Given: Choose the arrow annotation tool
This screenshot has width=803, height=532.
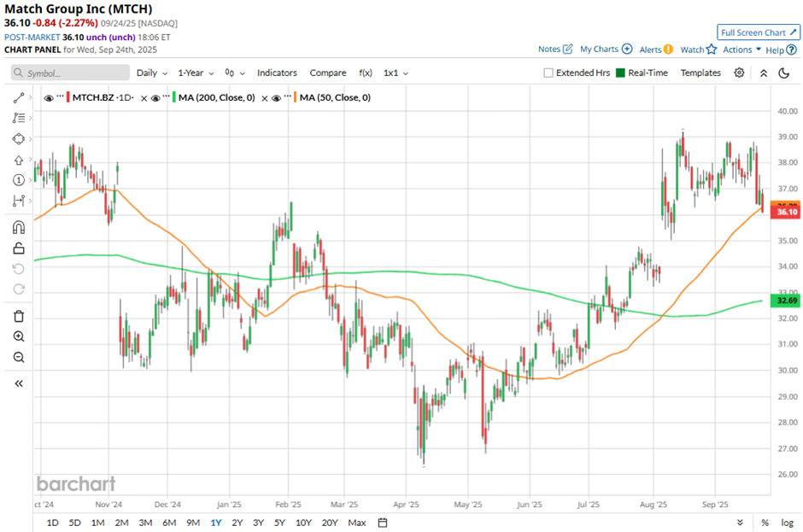Looking at the screenshot, I should coord(19,160).
